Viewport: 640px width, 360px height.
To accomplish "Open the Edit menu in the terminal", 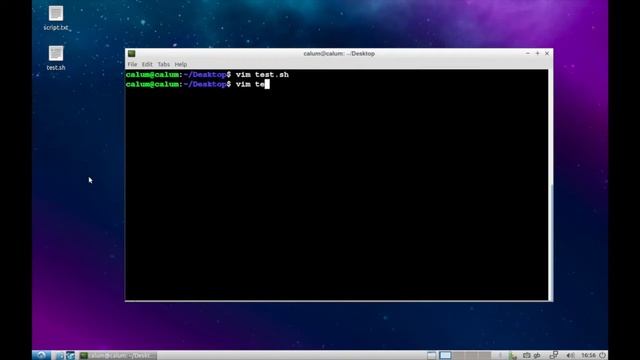I will pos(147,64).
